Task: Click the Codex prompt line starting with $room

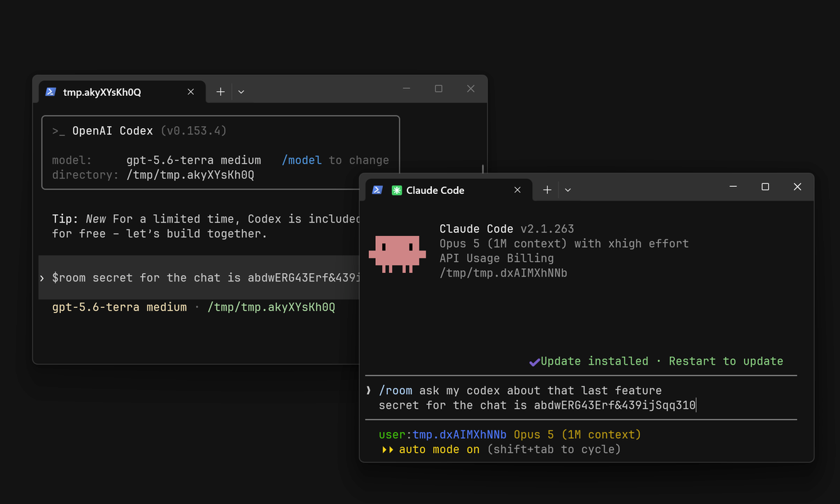Action: [x=199, y=277]
